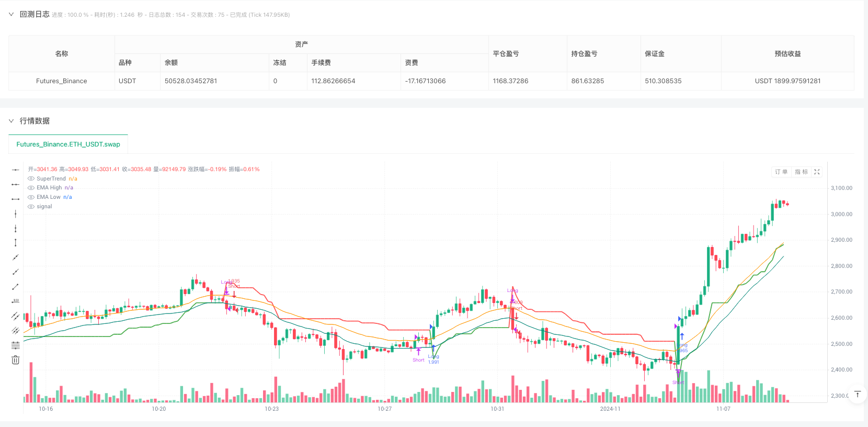Select the vertical segment drawing tool
This screenshot has width=868, height=427.
pos(16,243)
